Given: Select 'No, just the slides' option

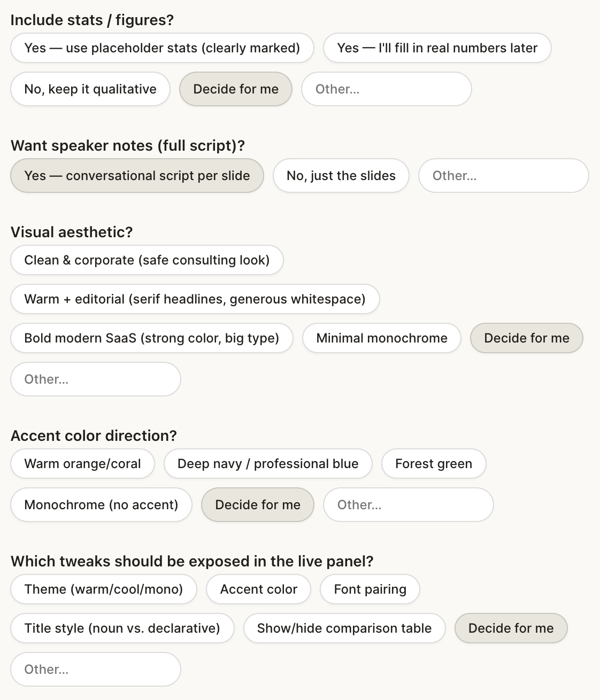Looking at the screenshot, I should click(341, 176).
